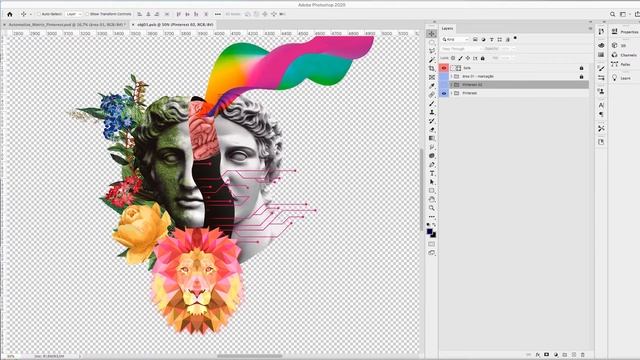Filter layers by type layers icon

point(491,40)
